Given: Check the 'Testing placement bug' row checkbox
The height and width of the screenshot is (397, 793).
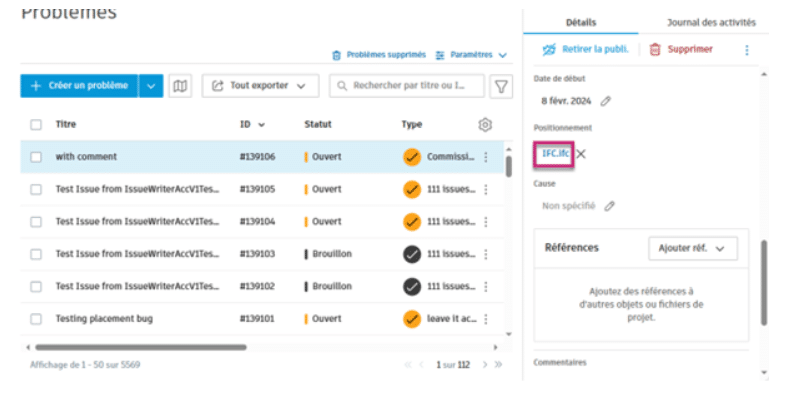Looking at the screenshot, I should point(36,319).
